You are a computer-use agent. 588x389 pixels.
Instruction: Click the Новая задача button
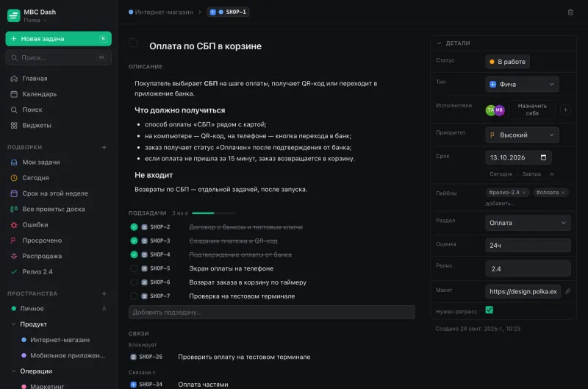point(59,39)
